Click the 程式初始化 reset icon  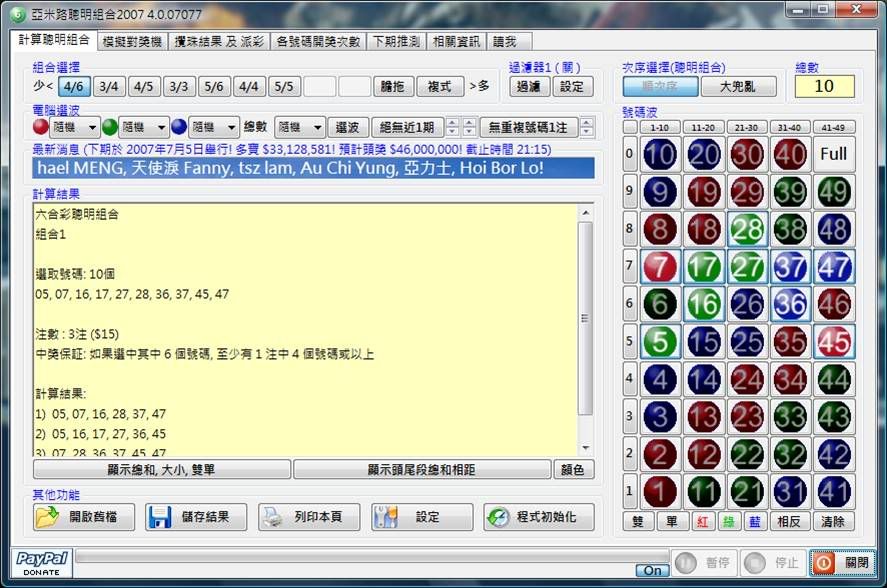click(497, 517)
